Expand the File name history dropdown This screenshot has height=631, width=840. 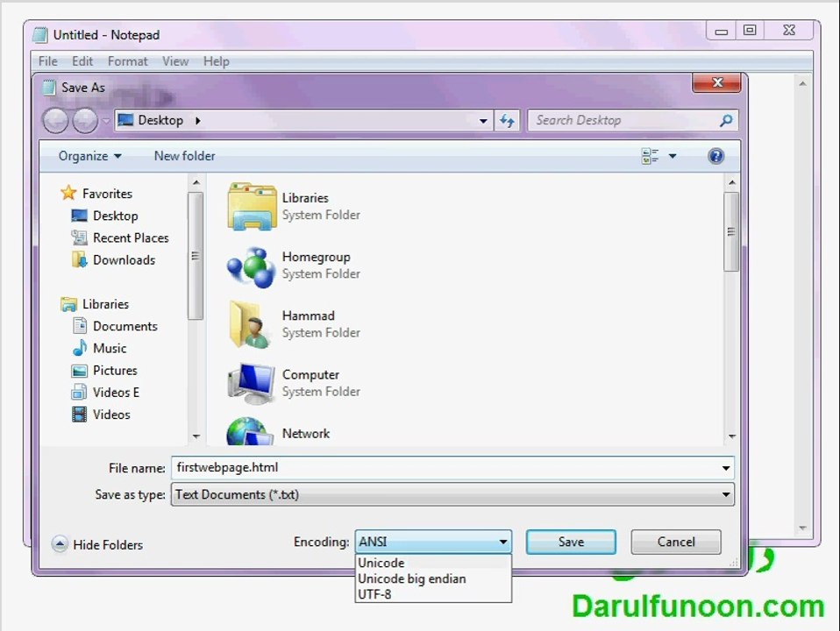pyautogui.click(x=726, y=468)
